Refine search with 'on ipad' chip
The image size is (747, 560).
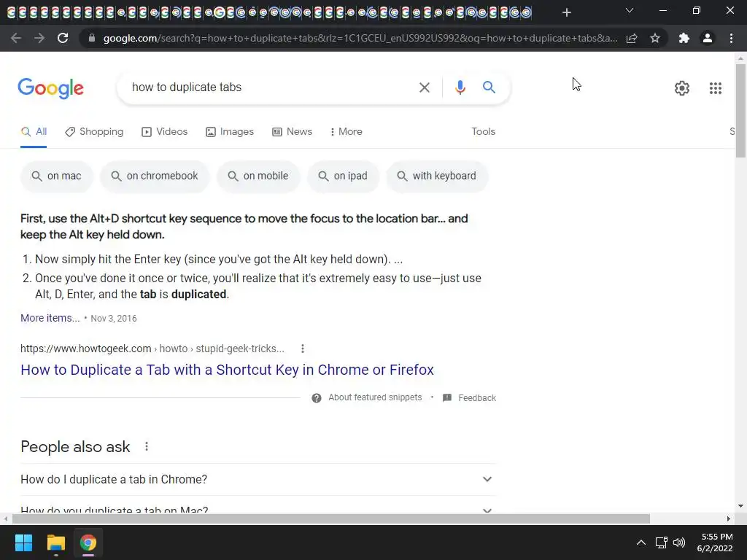tap(343, 176)
